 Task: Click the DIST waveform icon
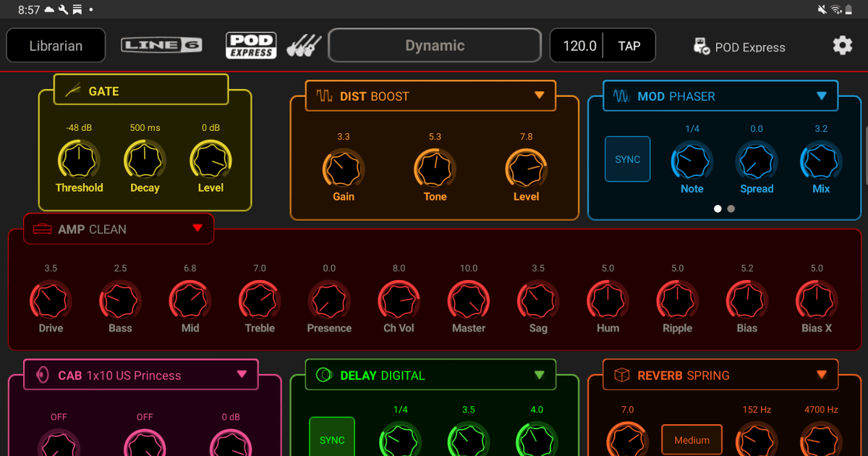pos(323,96)
